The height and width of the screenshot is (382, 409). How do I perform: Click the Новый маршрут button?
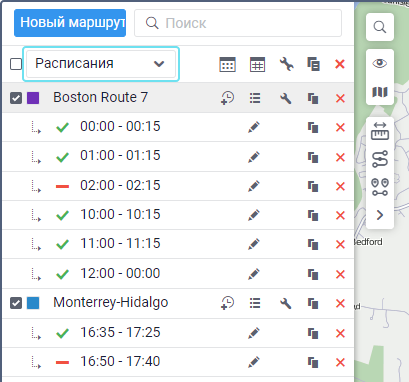click(70, 23)
